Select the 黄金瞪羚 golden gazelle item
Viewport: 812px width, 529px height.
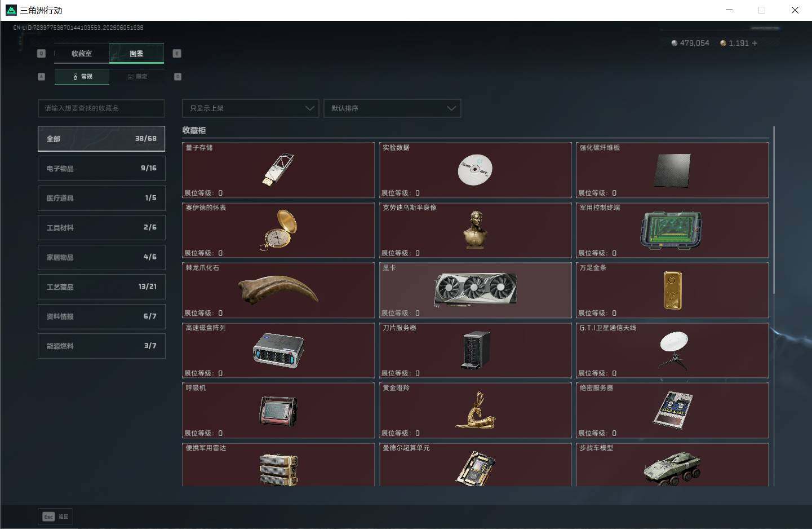pyautogui.click(x=475, y=410)
